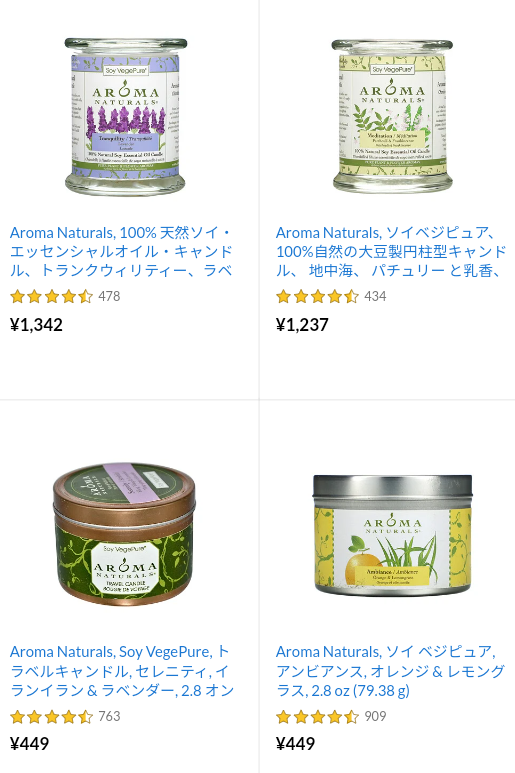The image size is (515, 773).
Task: Open the green travel candle tin image
Action: [x=124, y=534]
